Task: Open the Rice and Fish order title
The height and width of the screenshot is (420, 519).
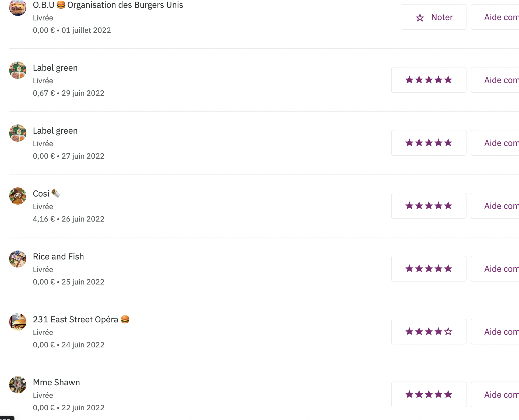Action: [x=58, y=257]
